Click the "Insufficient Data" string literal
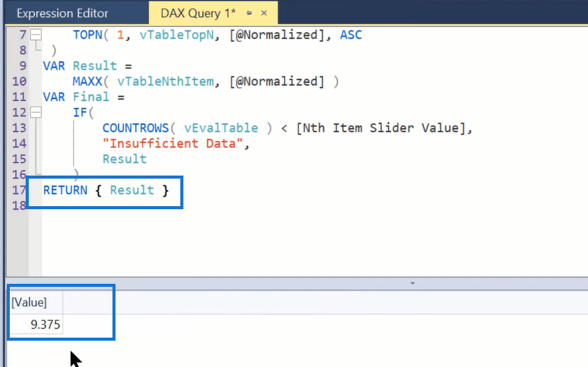 [172, 143]
